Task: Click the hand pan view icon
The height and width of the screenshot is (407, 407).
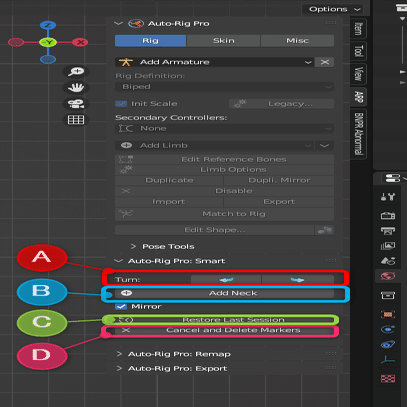Action: (76, 88)
